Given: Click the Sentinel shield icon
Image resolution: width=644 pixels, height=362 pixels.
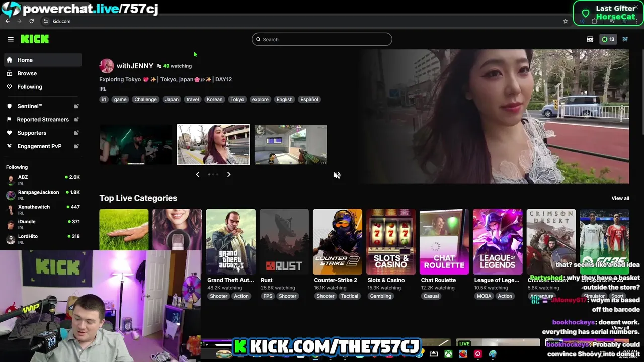Looking at the screenshot, I should [9, 106].
